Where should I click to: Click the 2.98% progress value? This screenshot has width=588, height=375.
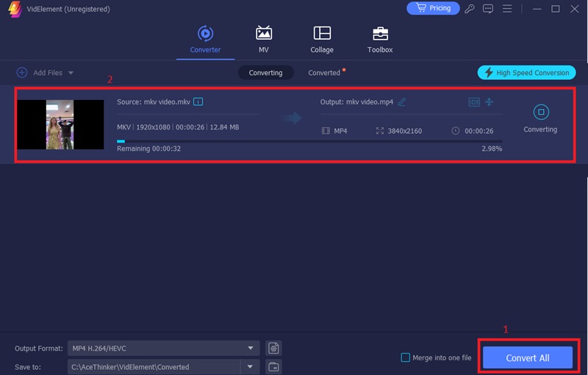[492, 149]
